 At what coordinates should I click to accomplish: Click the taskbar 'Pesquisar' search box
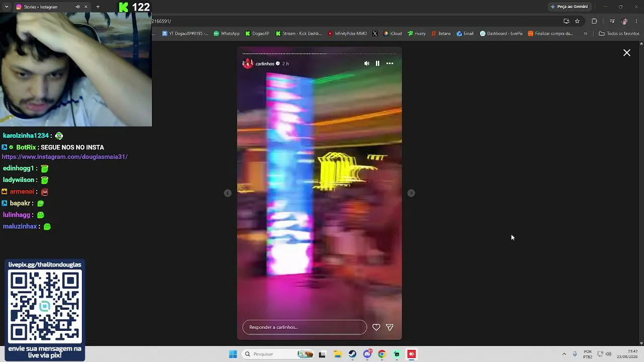click(278, 354)
